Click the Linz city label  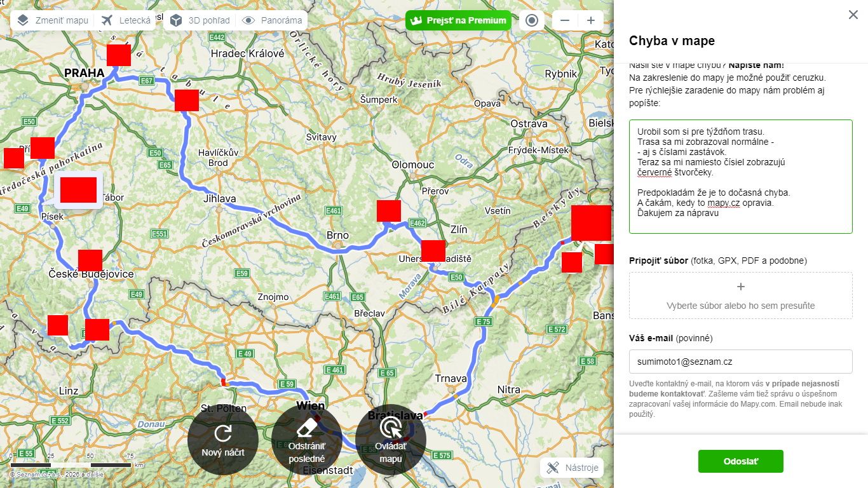[x=68, y=391]
